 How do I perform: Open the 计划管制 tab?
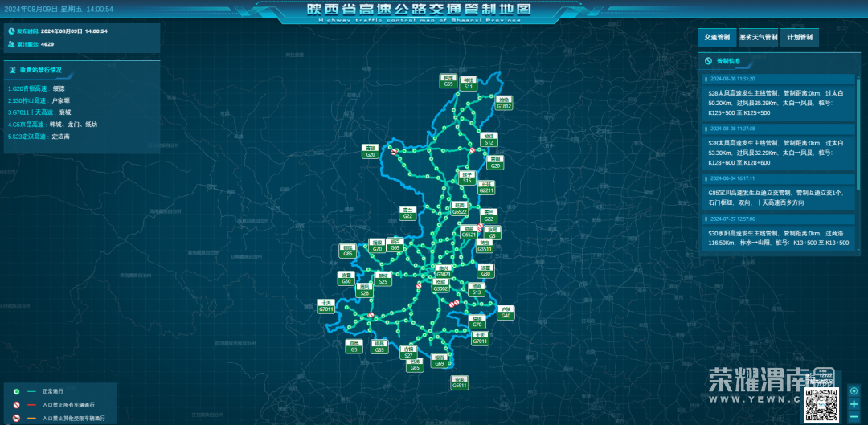[x=800, y=37]
